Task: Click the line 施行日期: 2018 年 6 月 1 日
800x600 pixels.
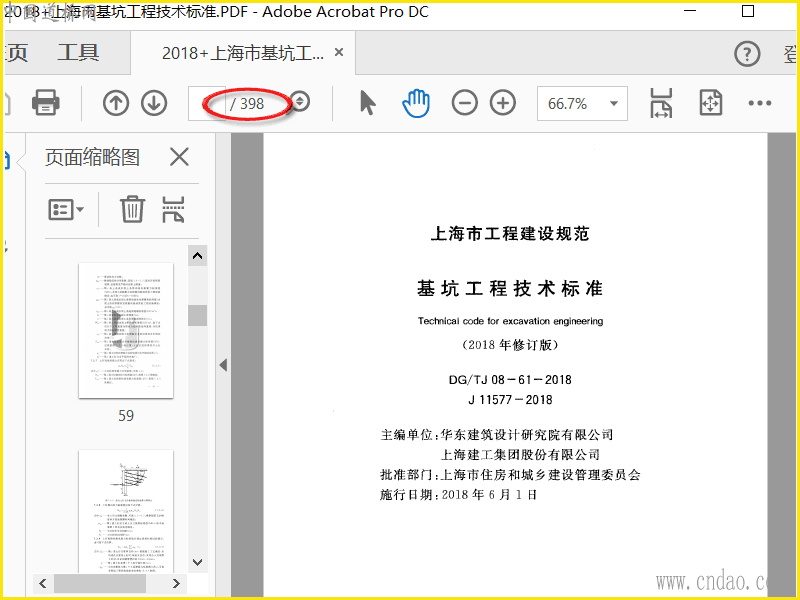Action: [x=458, y=494]
